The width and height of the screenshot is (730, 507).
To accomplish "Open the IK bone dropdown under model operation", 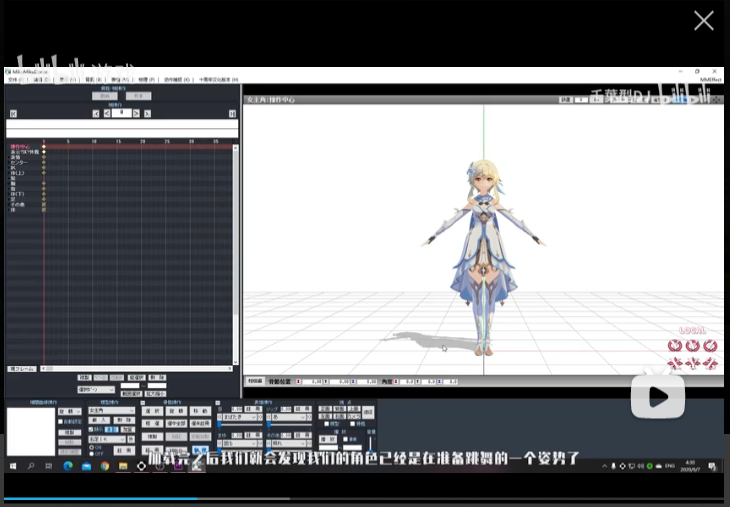I will [107, 439].
